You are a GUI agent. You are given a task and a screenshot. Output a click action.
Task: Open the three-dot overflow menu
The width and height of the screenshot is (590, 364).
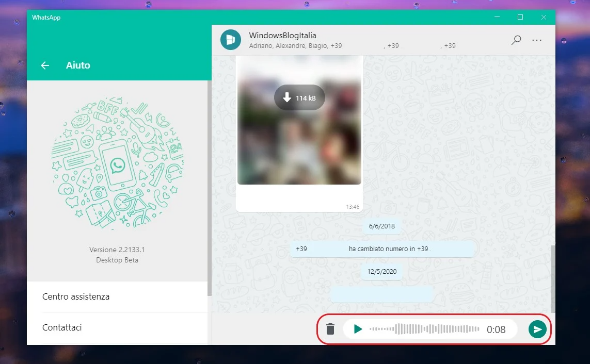coord(537,40)
